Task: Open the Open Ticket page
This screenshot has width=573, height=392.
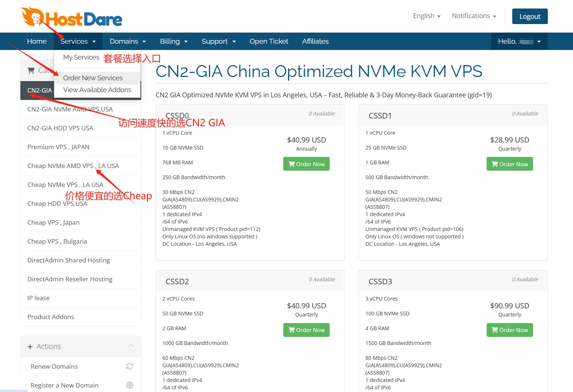Action: pyautogui.click(x=269, y=41)
